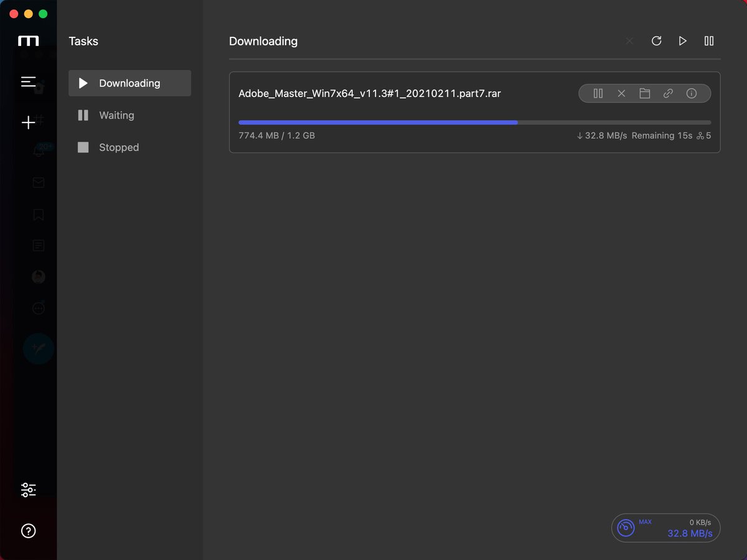The width and height of the screenshot is (747, 560).
Task: Show Adobe_Master file in folder
Action: click(x=645, y=93)
